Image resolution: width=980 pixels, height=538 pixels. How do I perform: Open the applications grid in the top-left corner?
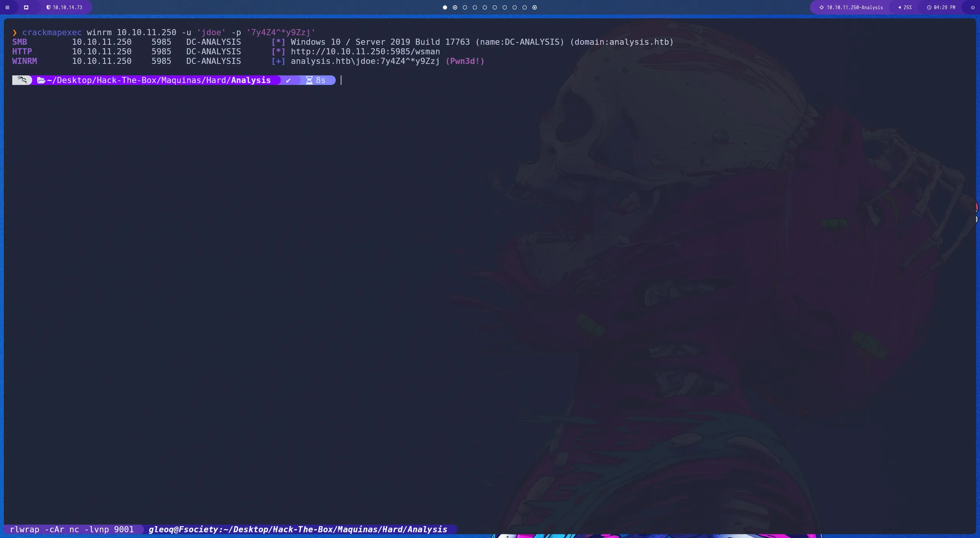click(7, 7)
